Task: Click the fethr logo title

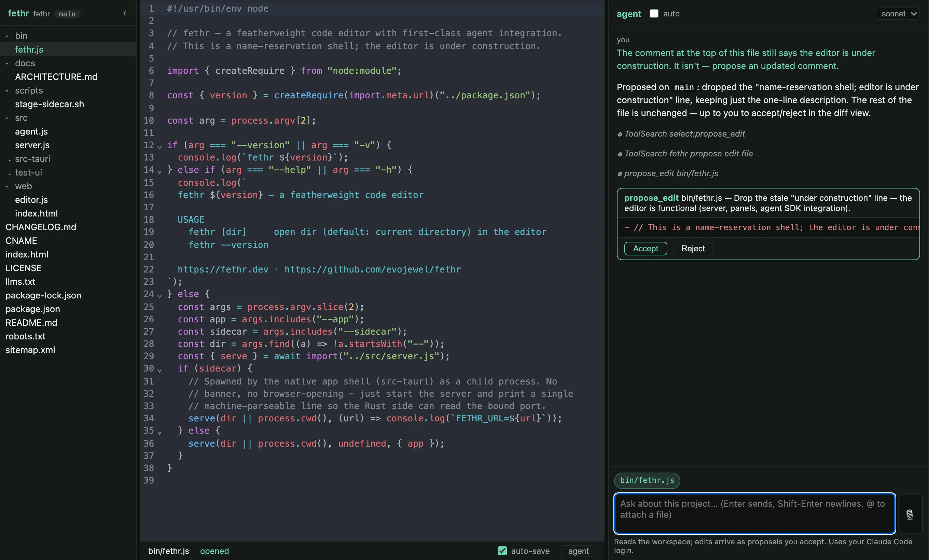Action: [x=18, y=14]
